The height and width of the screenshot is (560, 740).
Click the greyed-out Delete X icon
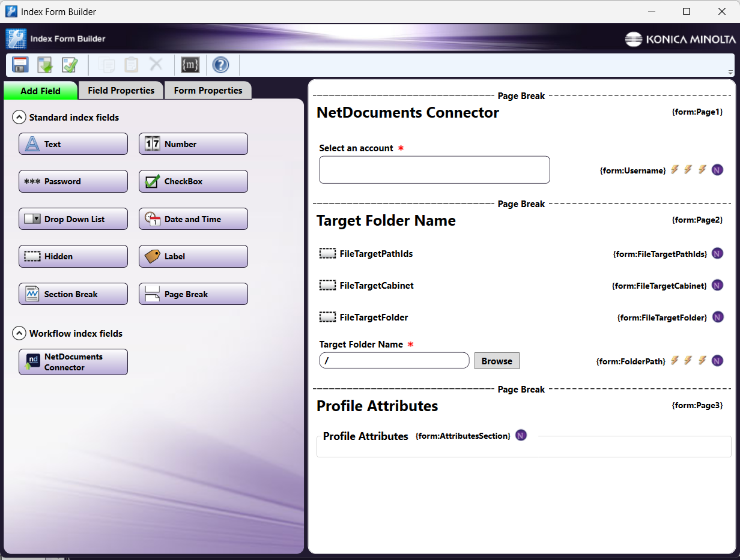click(x=156, y=64)
